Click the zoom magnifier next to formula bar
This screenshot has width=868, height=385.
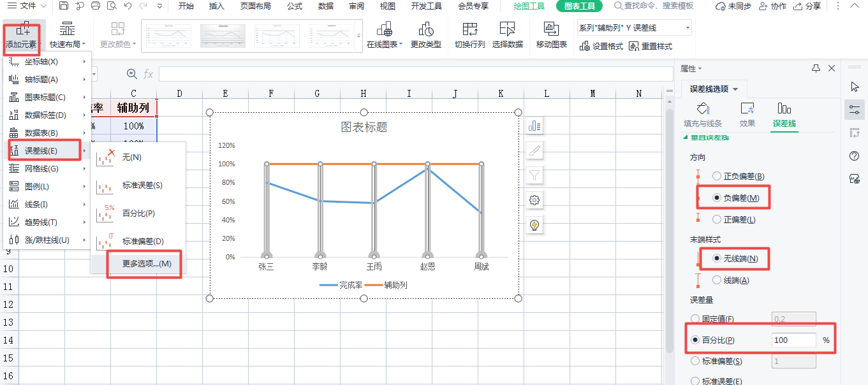[132, 75]
